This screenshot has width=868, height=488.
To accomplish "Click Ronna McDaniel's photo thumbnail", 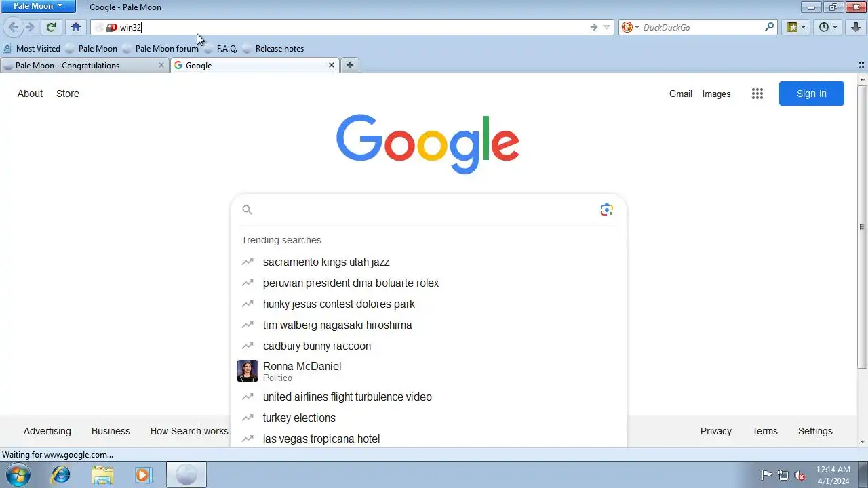I will pos(248,371).
